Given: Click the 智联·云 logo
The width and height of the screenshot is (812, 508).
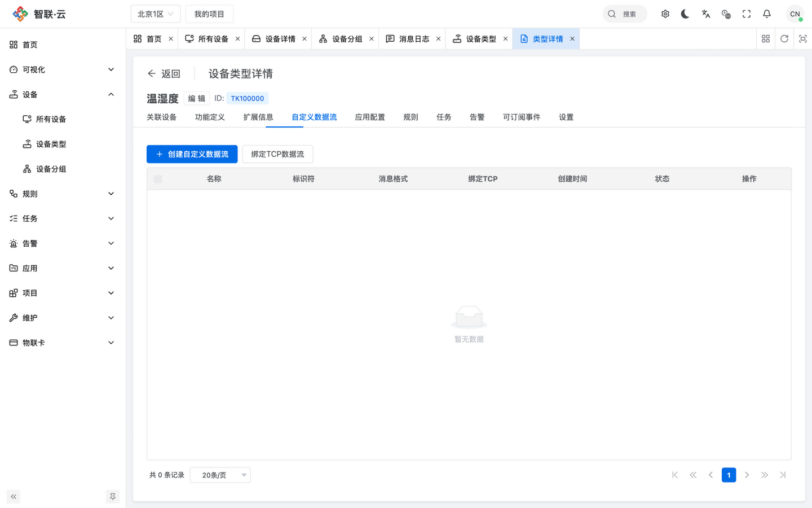Looking at the screenshot, I should (39, 14).
